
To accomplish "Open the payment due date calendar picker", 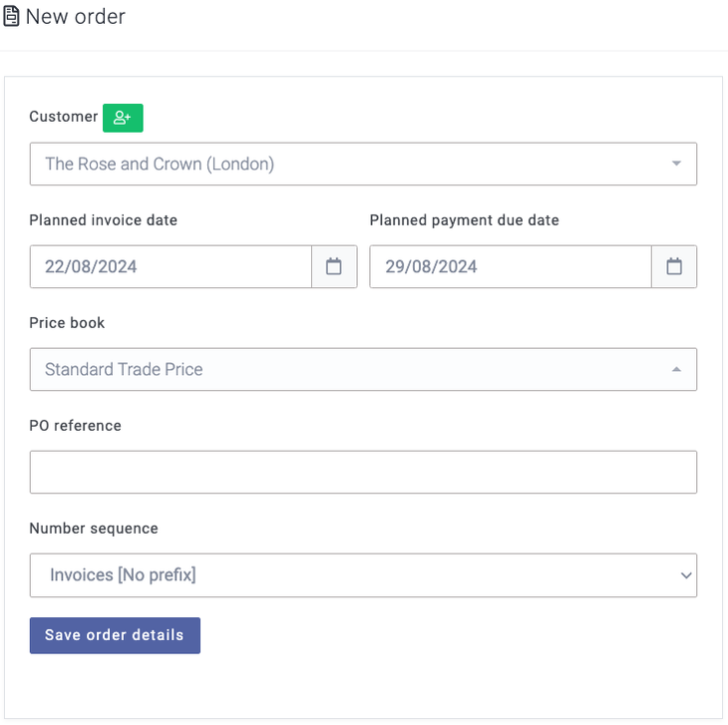I will [x=674, y=267].
